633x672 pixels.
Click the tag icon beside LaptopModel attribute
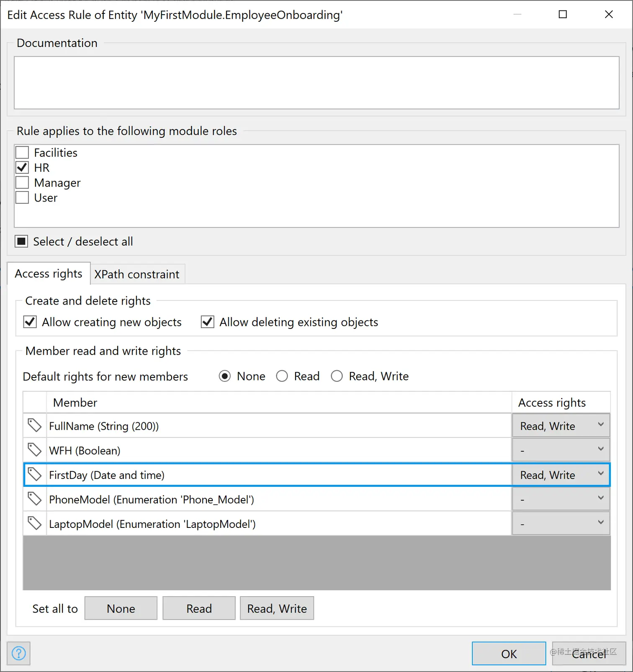point(34,524)
